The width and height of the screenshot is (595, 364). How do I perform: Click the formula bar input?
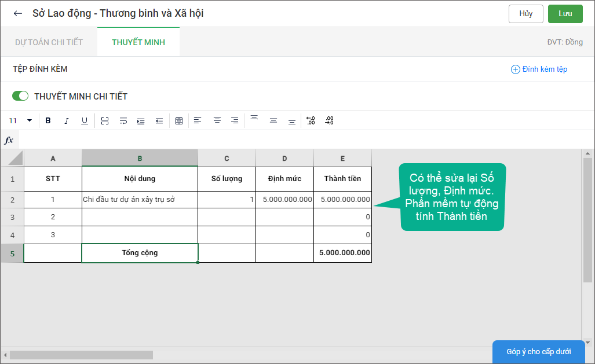[301, 140]
